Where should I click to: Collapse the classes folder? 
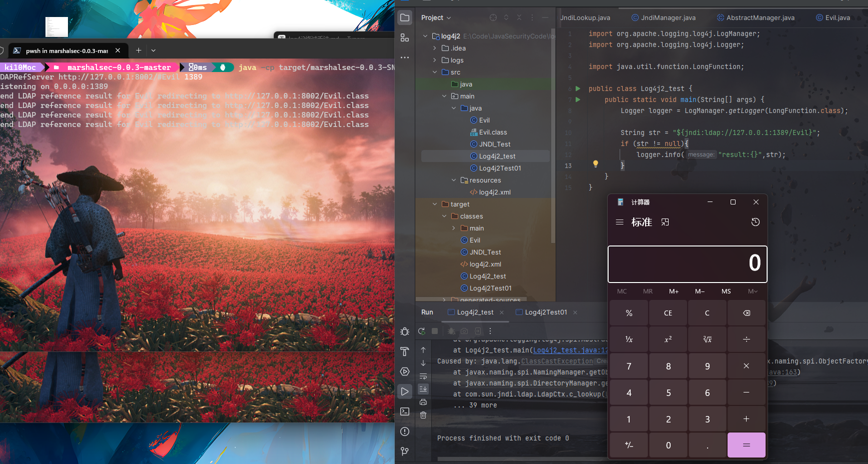point(444,216)
